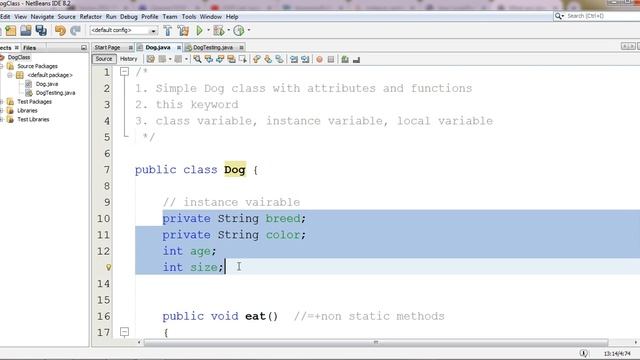Open Run project dropdown arrow
This screenshot has width=640, height=360.
tap(208, 30)
